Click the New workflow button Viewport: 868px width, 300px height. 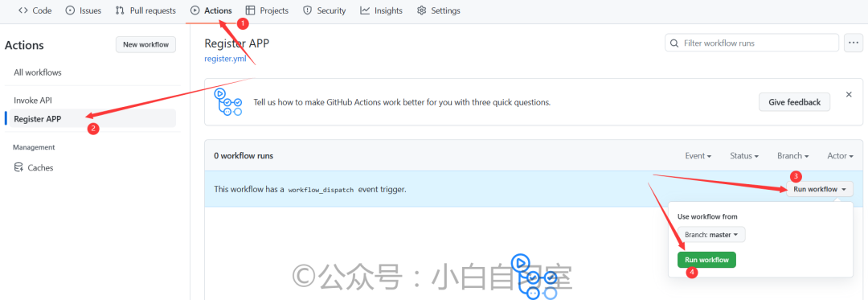click(145, 44)
